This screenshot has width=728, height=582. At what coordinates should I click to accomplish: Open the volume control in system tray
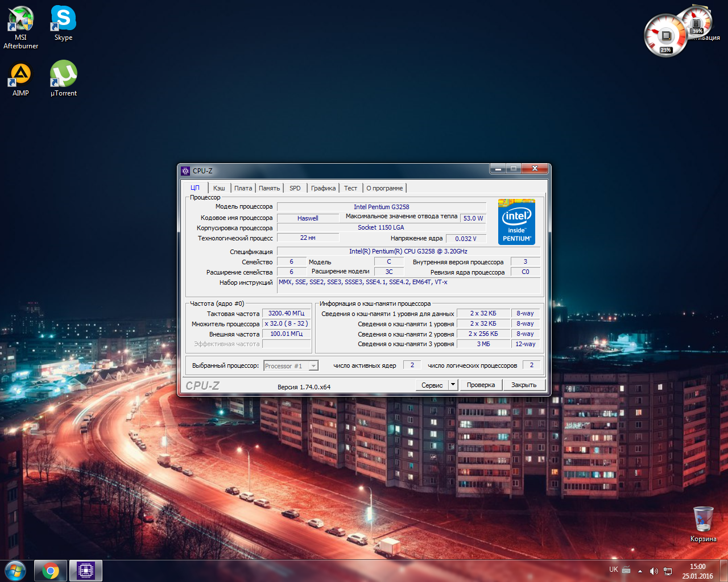point(653,571)
